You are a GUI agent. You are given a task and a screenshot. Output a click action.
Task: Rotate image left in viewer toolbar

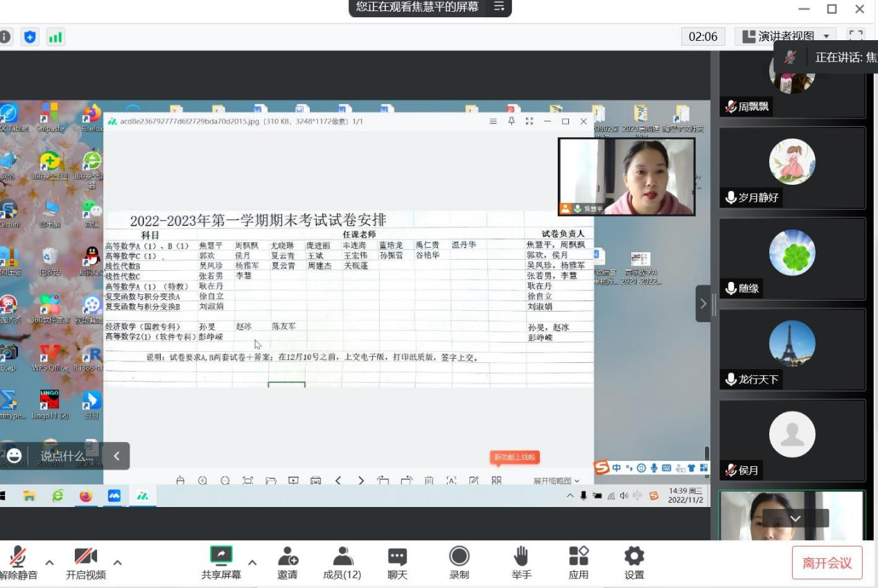tap(383, 480)
